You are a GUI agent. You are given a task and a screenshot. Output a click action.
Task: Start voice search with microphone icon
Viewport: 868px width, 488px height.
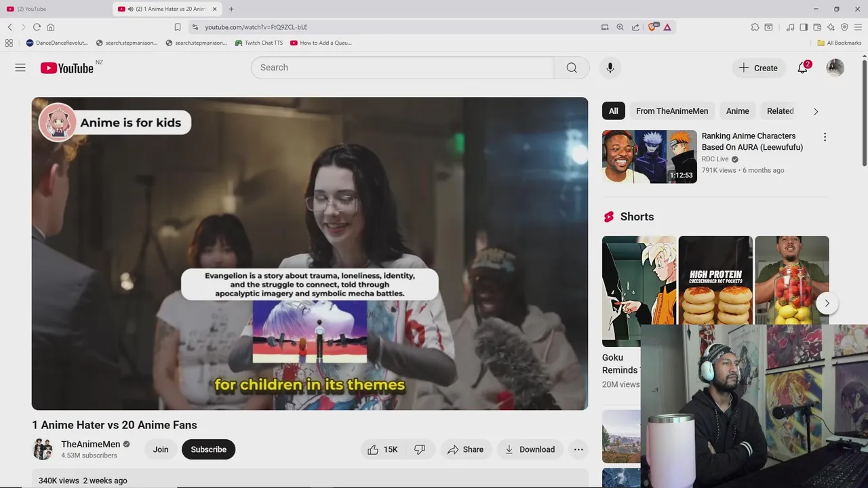pos(610,68)
